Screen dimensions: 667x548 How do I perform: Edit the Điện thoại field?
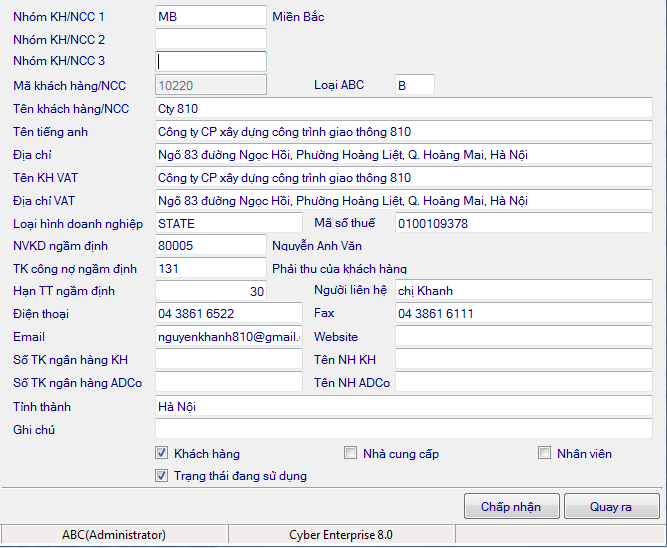(x=228, y=313)
